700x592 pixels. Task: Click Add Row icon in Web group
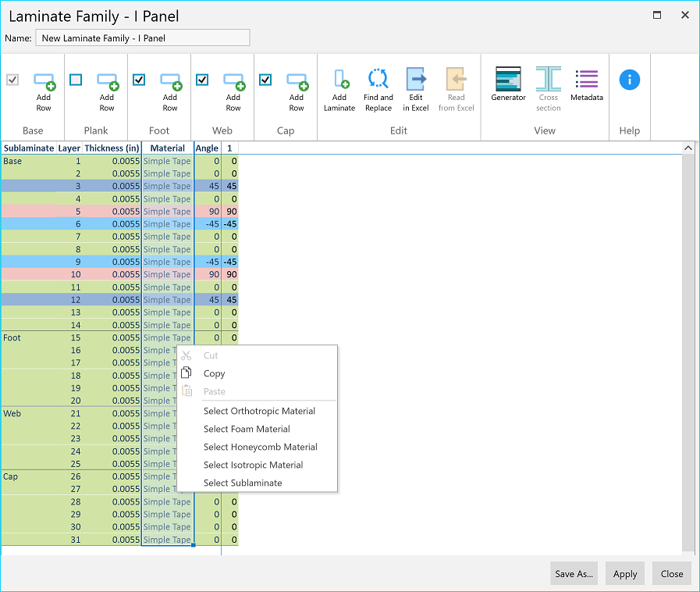pyautogui.click(x=234, y=81)
